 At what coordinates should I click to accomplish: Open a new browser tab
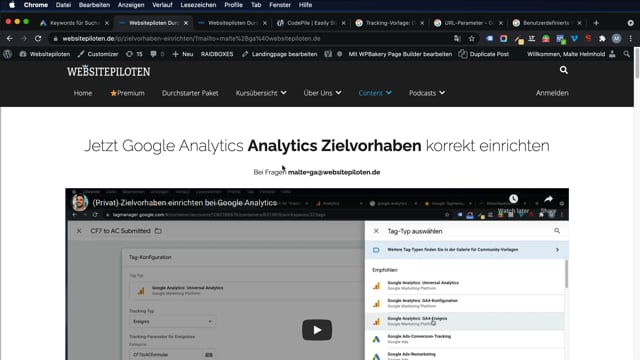tap(596, 23)
